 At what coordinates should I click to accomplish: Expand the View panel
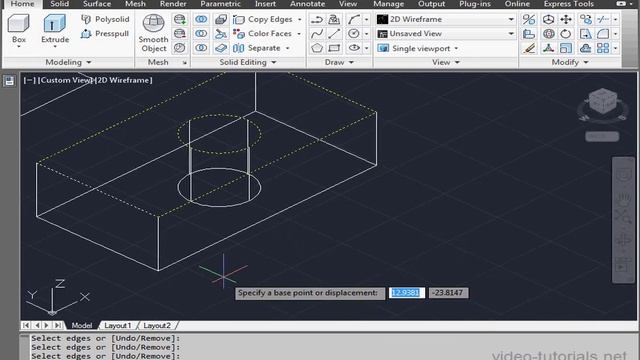coord(445,62)
